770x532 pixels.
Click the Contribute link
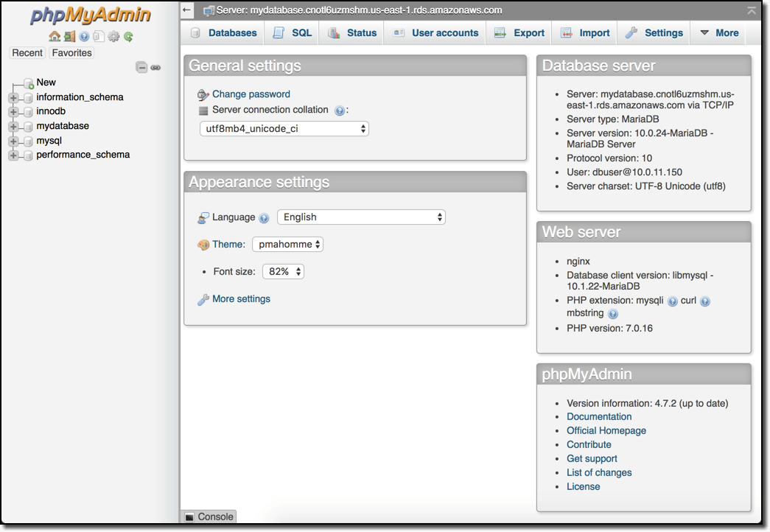[x=589, y=444]
